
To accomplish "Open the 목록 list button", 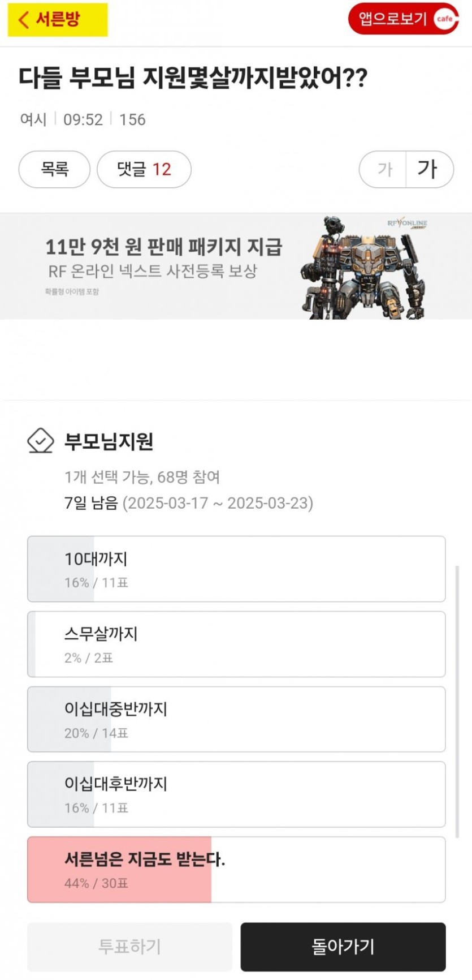I will click(54, 169).
